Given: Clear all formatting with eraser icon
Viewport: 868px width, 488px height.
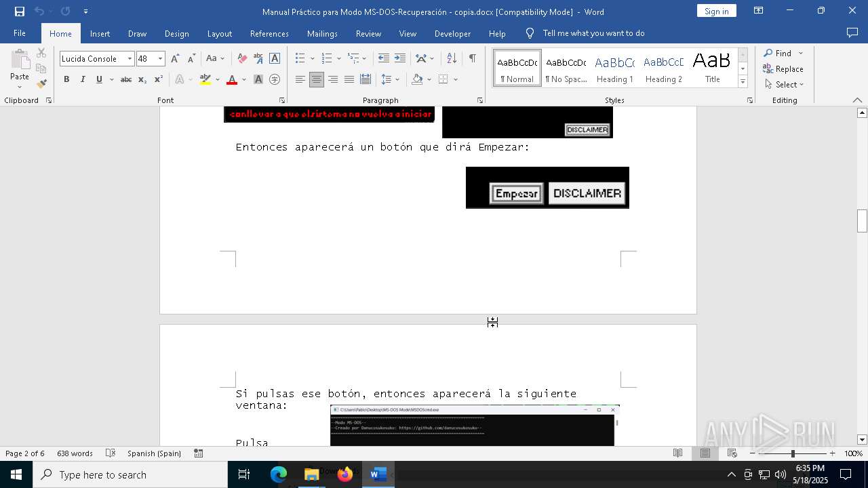Looking at the screenshot, I should pos(242,59).
